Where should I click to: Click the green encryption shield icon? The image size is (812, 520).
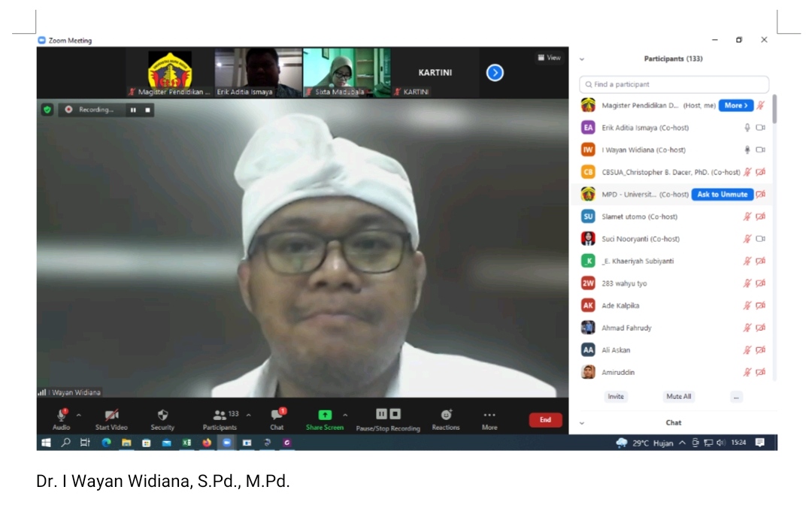(47, 110)
